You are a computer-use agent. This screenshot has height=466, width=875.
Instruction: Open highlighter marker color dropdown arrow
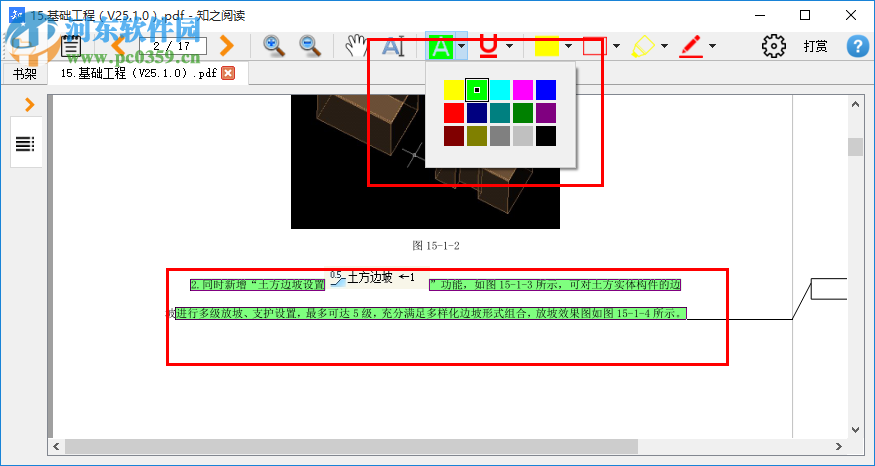point(664,46)
